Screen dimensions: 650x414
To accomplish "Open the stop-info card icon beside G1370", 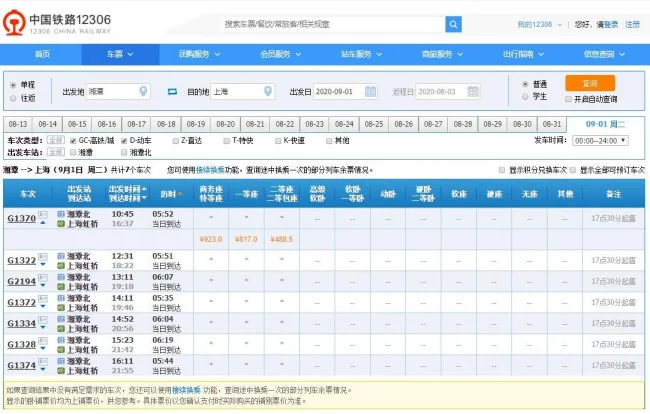I will 43,215.
